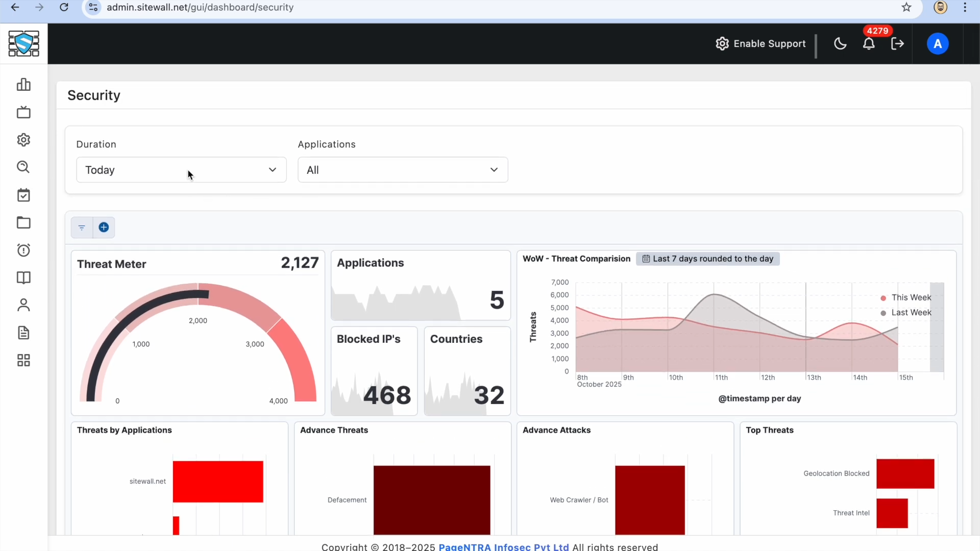Click the sitewall.net red bar

point(218,482)
